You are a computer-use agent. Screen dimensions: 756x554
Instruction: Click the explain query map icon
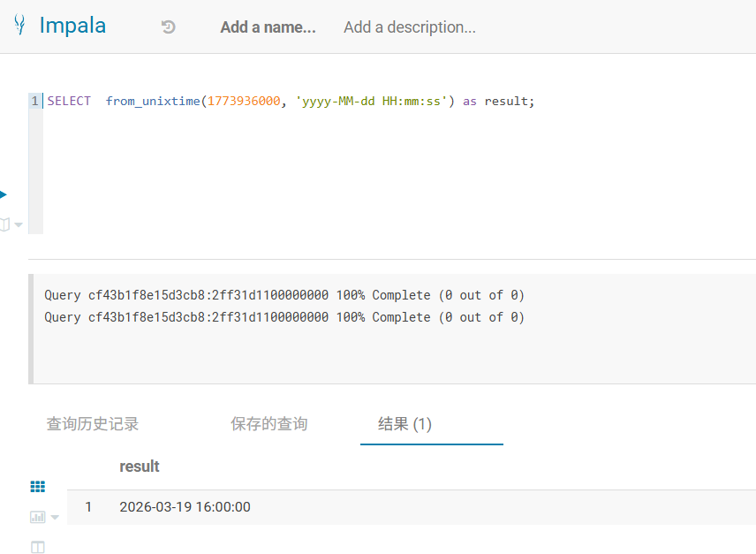4,224
